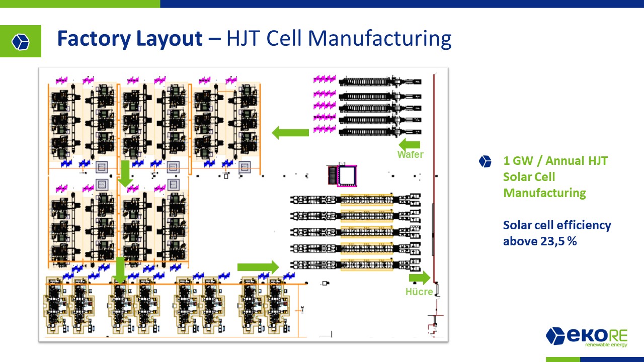The image size is (644, 362).
Task: Click the EkoRE renewable energy logo
Action: [x=587, y=337]
